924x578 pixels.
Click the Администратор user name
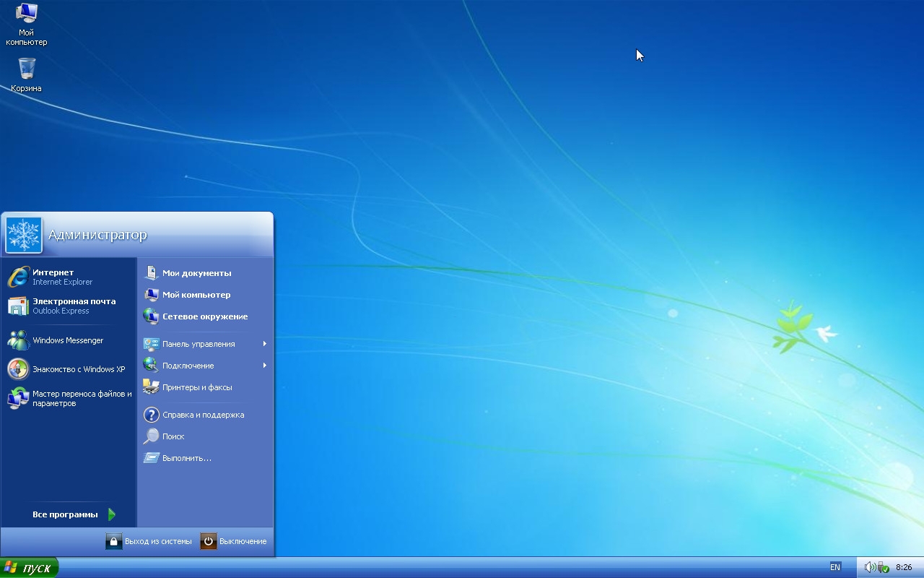point(97,235)
